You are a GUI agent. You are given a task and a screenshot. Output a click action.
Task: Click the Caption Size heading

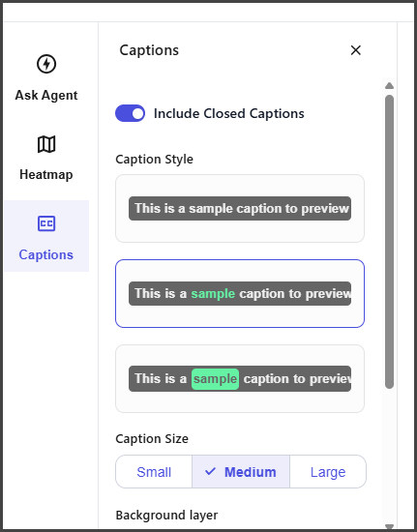152,439
